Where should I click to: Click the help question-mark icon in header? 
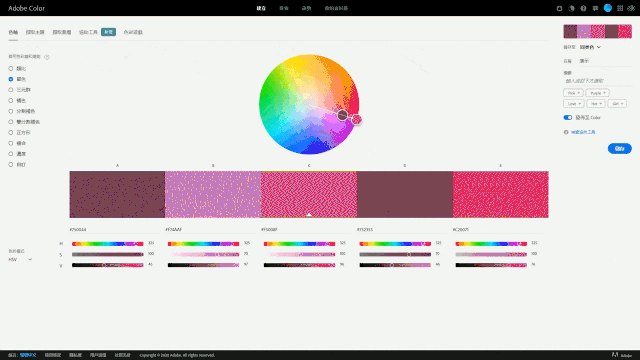(583, 8)
